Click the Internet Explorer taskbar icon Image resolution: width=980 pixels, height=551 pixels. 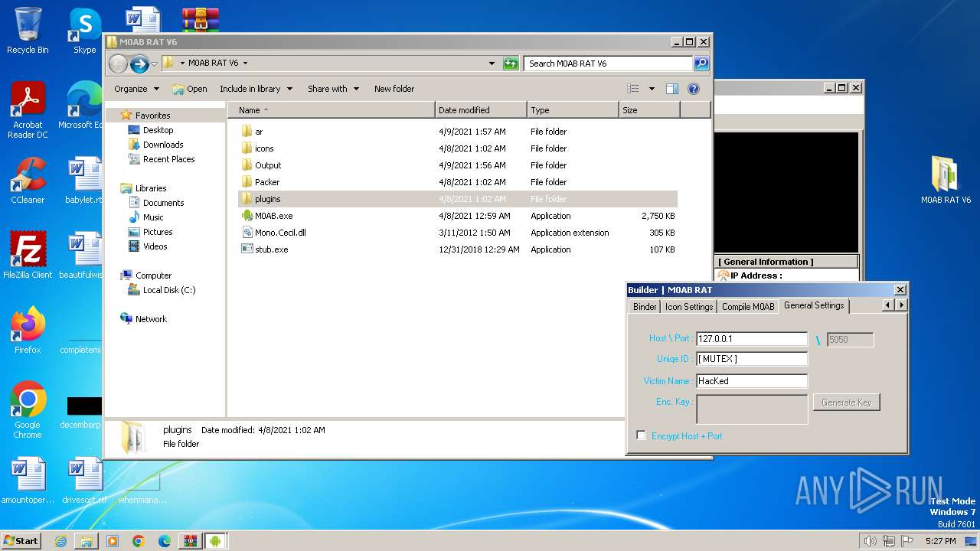[x=60, y=541]
